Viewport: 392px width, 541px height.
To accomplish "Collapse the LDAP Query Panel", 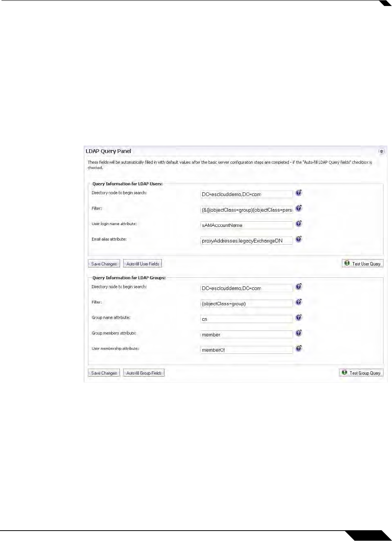I will 381,151.
